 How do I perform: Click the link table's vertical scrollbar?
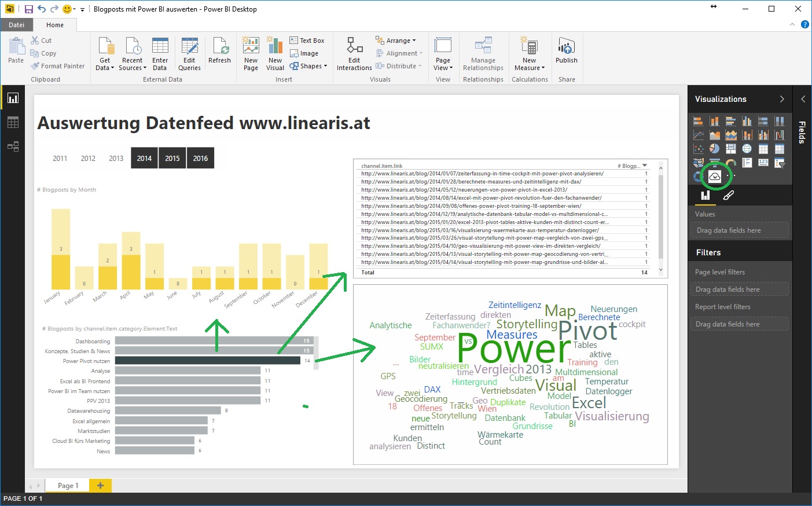(x=661, y=217)
